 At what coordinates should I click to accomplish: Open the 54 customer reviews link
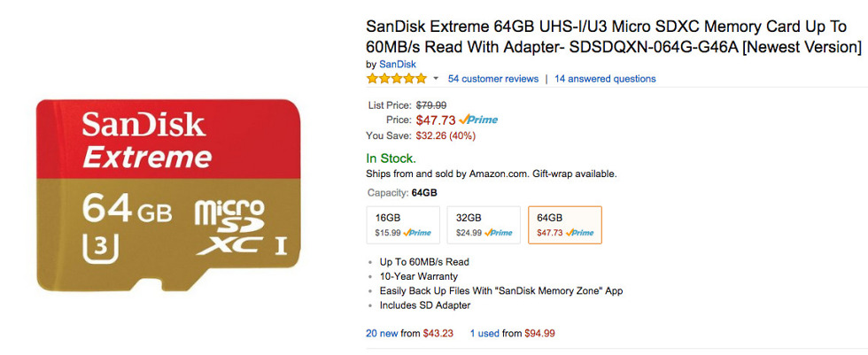493,79
